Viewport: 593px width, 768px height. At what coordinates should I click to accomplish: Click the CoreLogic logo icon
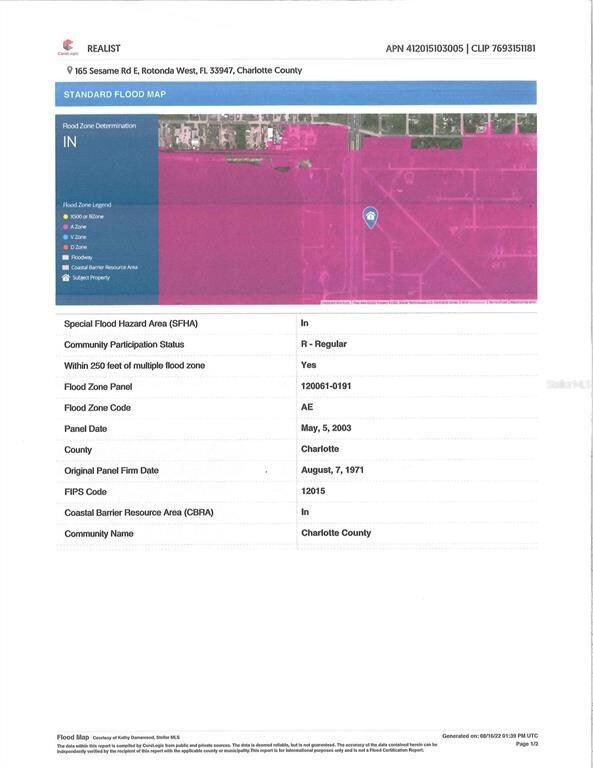click(x=68, y=47)
